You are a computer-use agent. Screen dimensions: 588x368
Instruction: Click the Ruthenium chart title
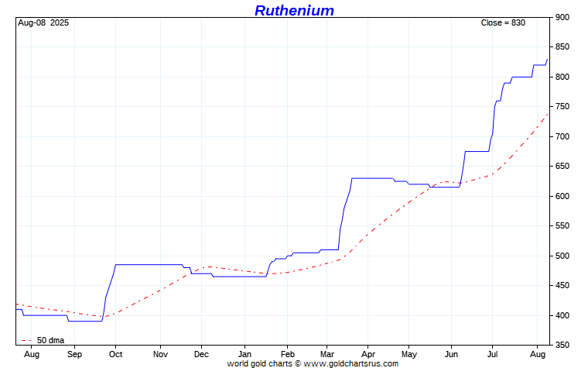pos(294,11)
